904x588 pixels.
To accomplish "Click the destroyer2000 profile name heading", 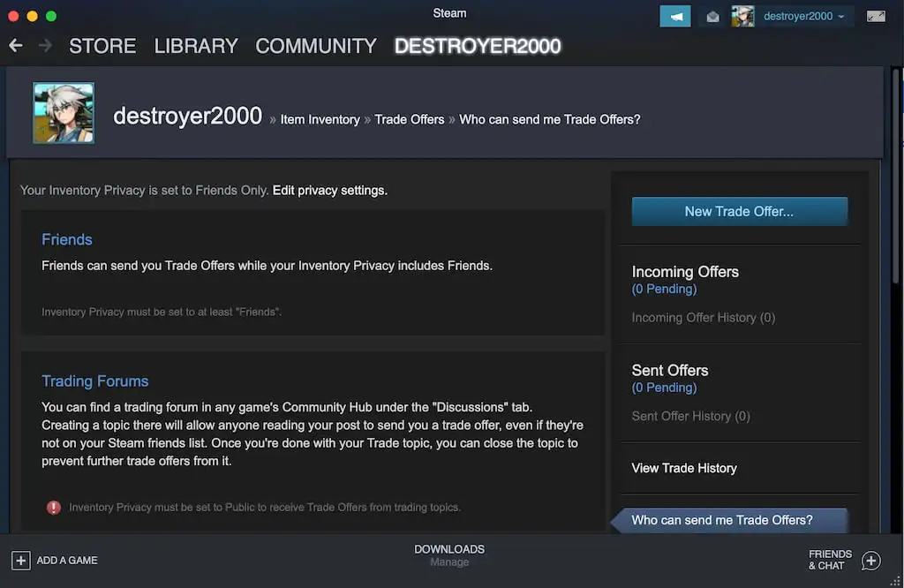I will 187,116.
